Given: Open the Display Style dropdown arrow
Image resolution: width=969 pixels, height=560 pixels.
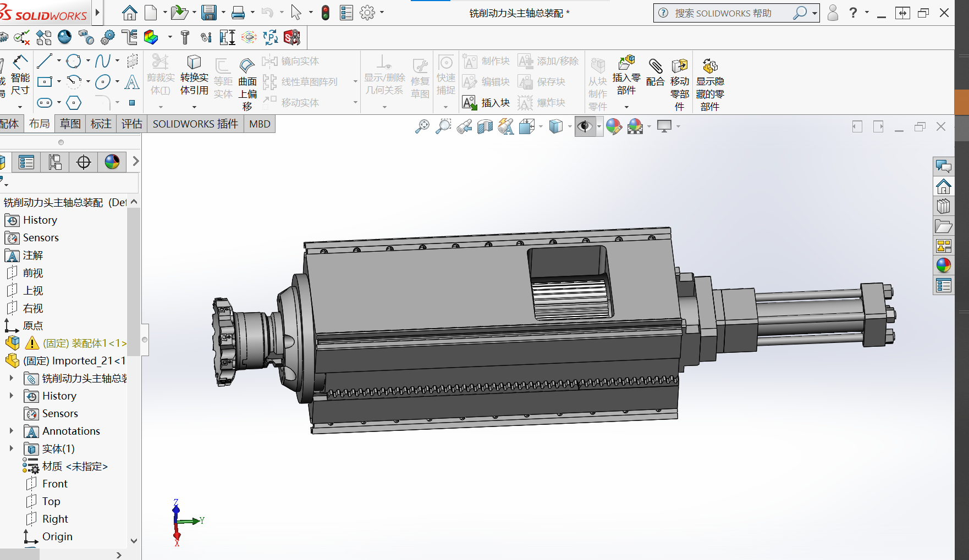Looking at the screenshot, I should (570, 127).
